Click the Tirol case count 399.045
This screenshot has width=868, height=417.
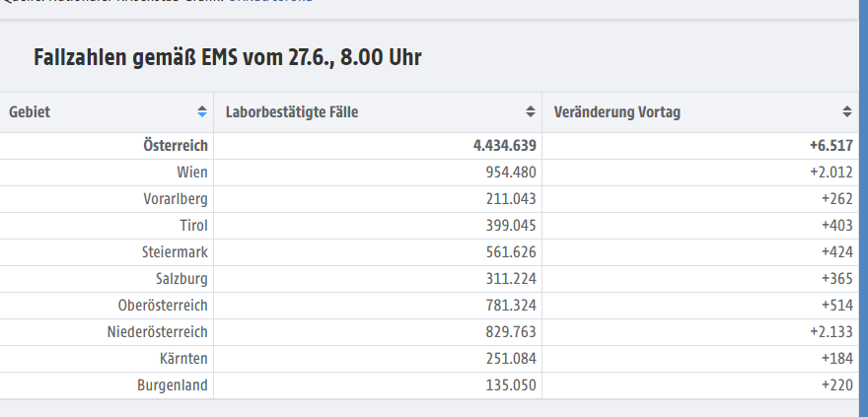pyautogui.click(x=511, y=226)
